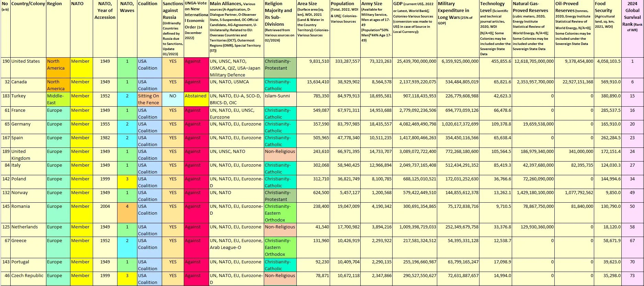Click United States food security 4,058,103.5
The height and width of the screenshot is (286, 644).
coord(608,68)
